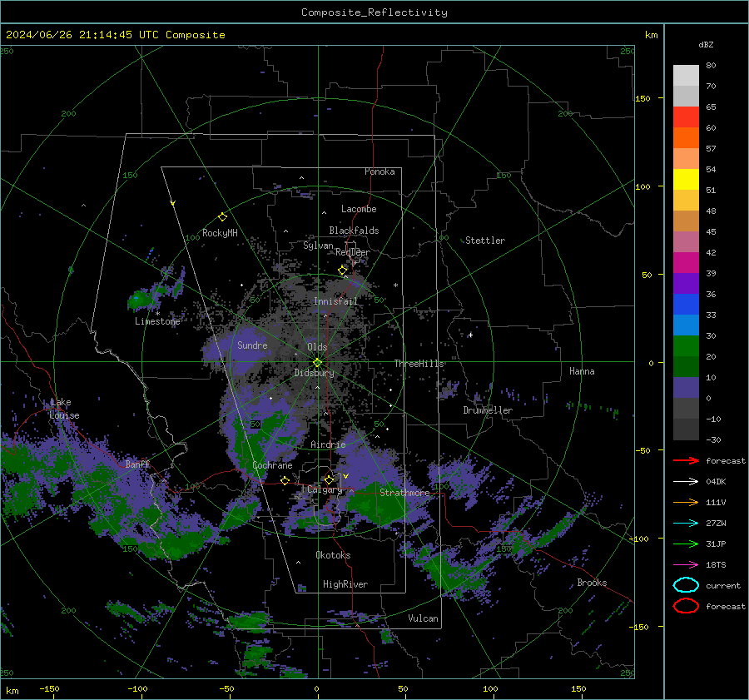The width and height of the screenshot is (749, 700).
Task: Click the Composite_Reflectivity title text
Action: click(x=374, y=12)
